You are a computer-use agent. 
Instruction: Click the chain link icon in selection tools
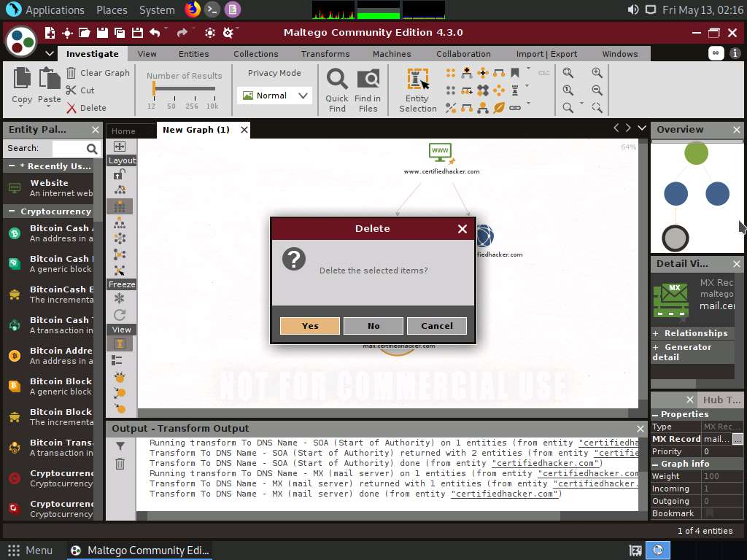[x=515, y=108]
